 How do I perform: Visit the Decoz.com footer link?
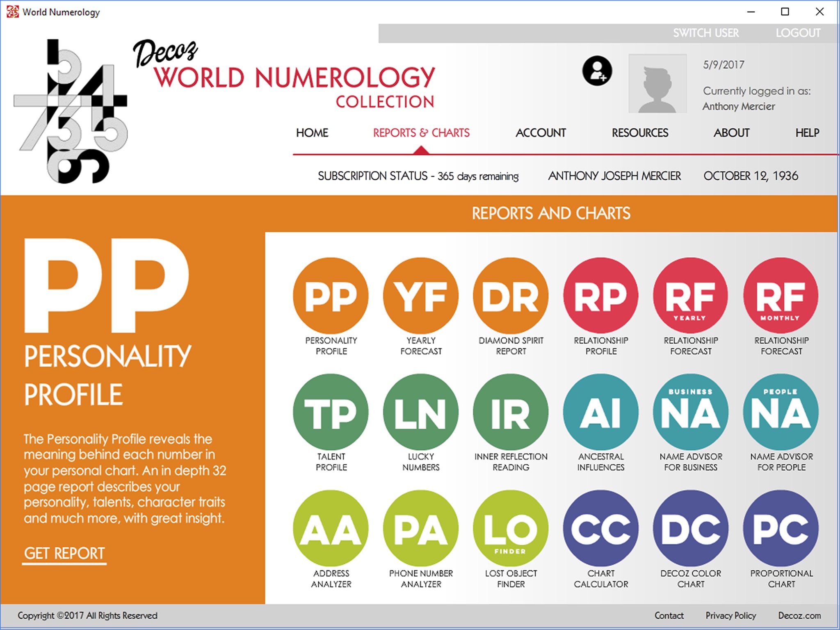click(799, 616)
